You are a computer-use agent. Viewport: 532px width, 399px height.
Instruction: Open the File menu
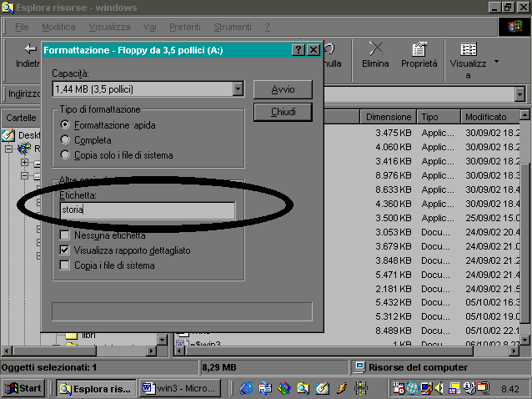(22, 27)
